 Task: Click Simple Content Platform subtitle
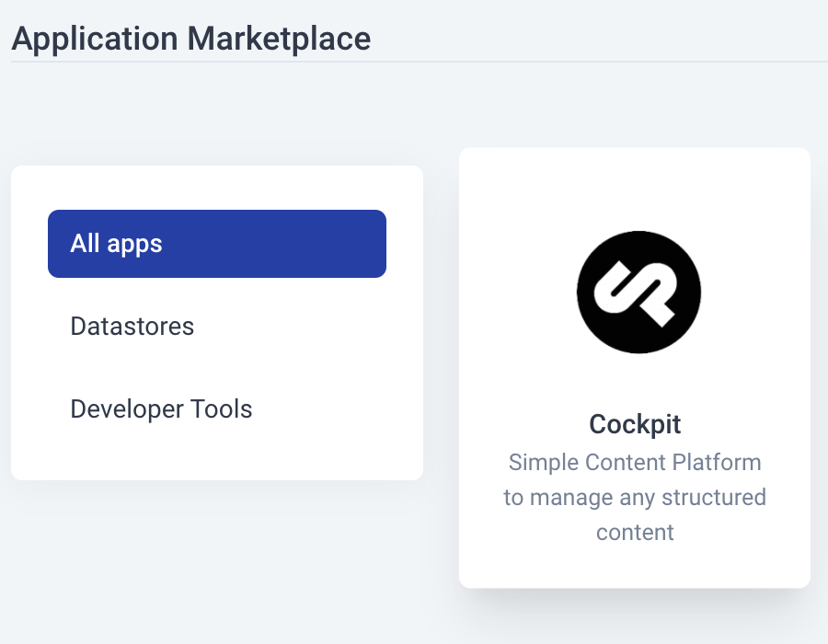[635, 463]
